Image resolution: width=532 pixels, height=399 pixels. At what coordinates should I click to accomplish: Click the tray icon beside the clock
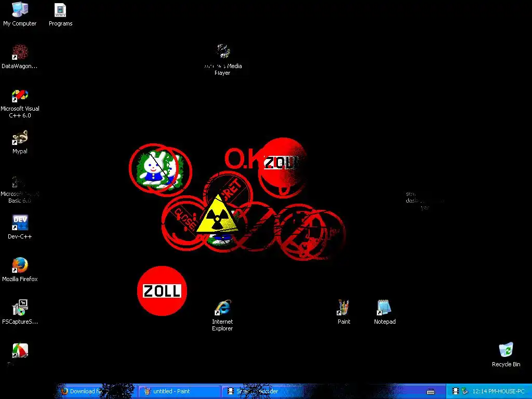coord(464,391)
